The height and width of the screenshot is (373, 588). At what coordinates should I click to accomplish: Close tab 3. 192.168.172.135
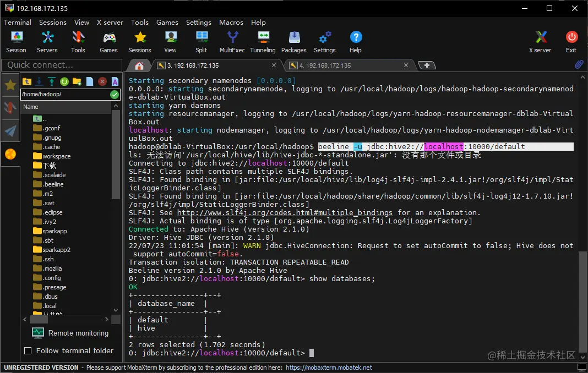coord(274,65)
